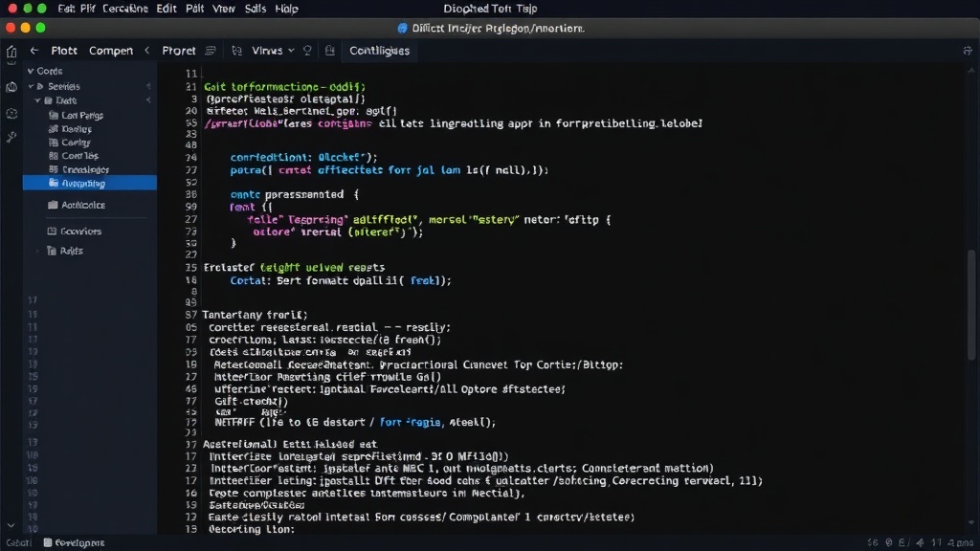Select the highlighted Avapdiing tree item
Viewport: 980px width, 551px height.
point(89,183)
